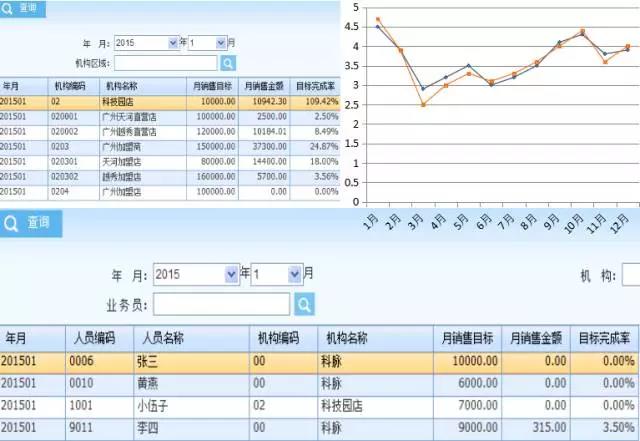Click the upper table 月销售金额 column header
The height and width of the screenshot is (441, 640).
264,86
